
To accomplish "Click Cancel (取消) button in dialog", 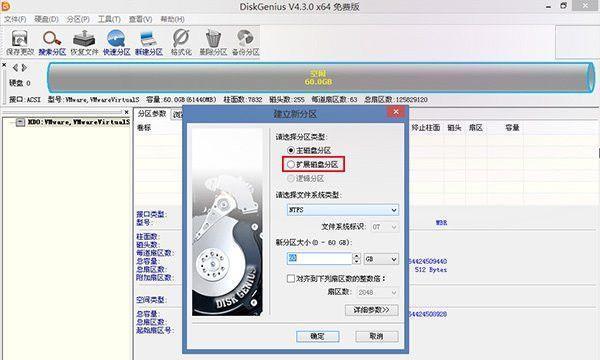I will point(377,336).
